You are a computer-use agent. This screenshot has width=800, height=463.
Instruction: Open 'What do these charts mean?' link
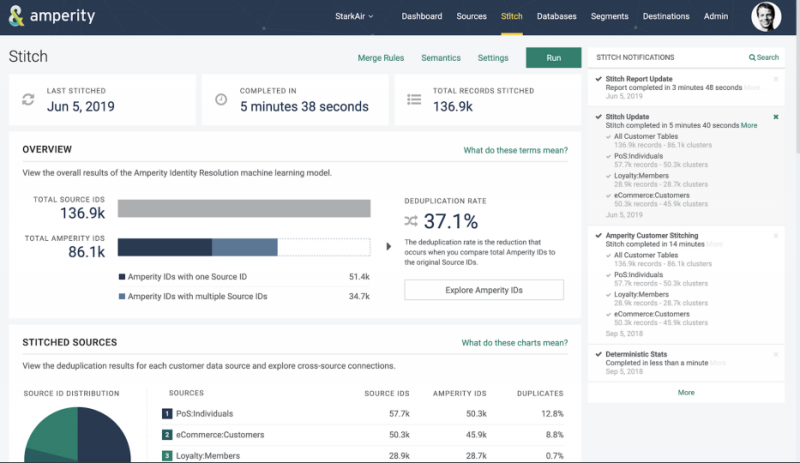pyautogui.click(x=514, y=343)
